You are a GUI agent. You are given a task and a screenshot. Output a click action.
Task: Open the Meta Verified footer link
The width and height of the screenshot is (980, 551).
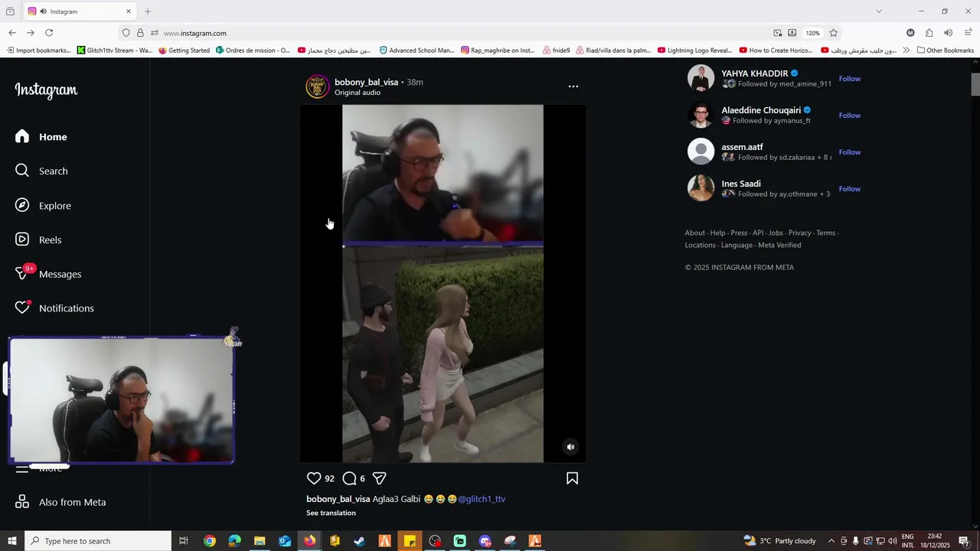click(x=779, y=245)
